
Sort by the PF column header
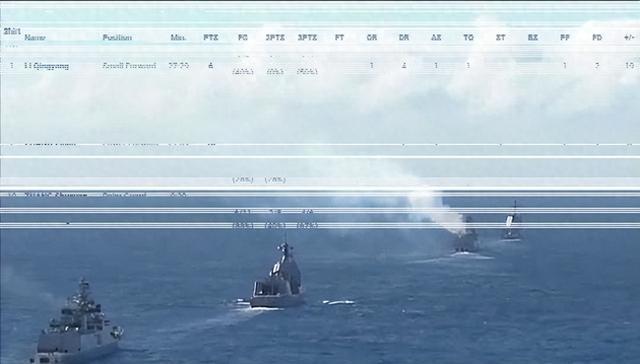[565, 38]
